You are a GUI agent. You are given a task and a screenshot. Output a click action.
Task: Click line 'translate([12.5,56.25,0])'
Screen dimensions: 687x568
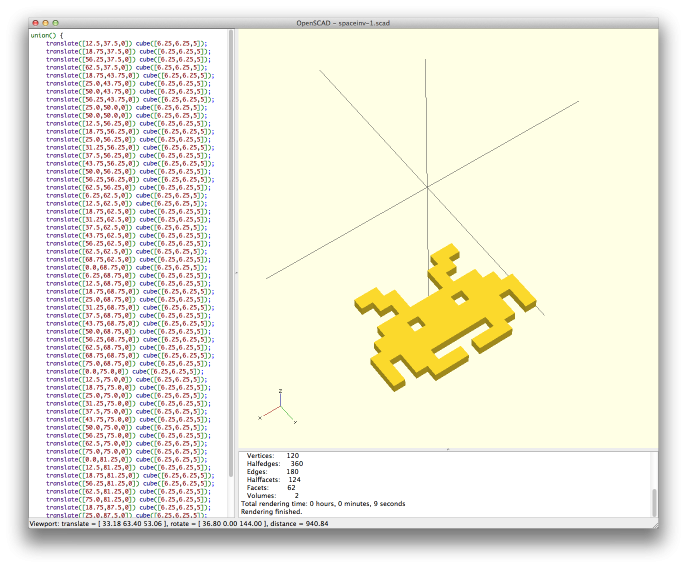pyautogui.click(x=128, y=124)
